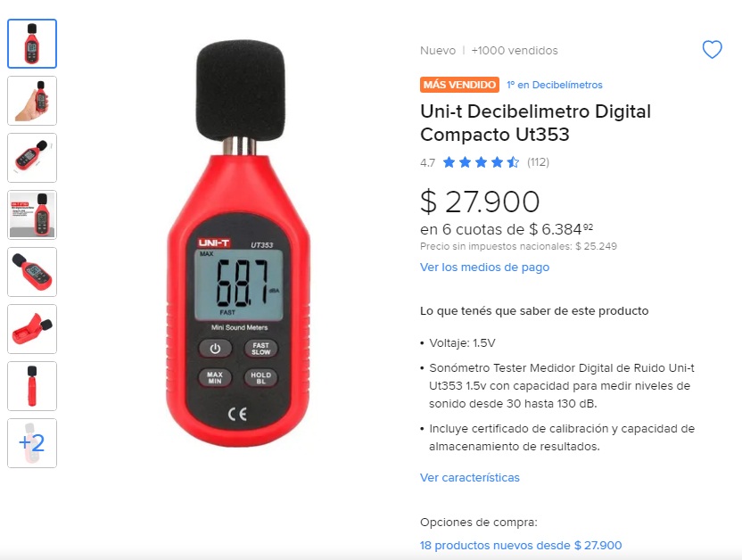Image resolution: width=742 pixels, height=560 pixels.
Task: Click the blue star rating icons
Action: point(481,162)
